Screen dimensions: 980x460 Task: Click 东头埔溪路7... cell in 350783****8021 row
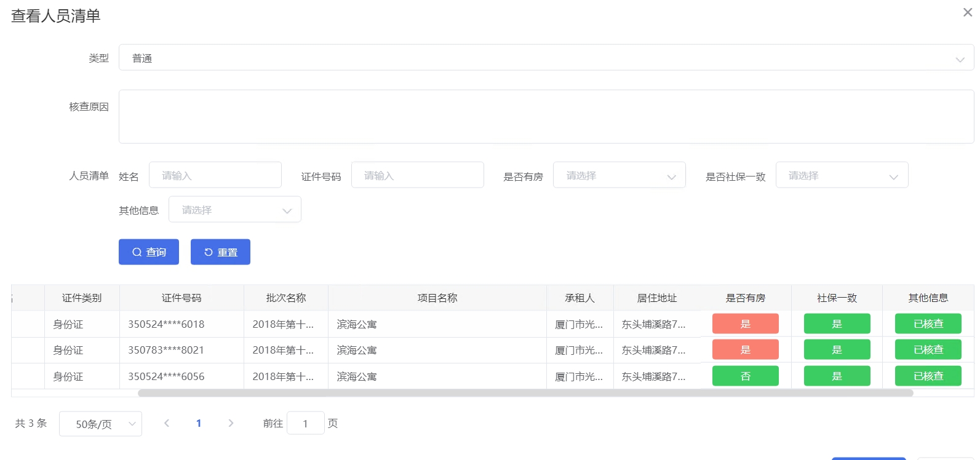(657, 350)
